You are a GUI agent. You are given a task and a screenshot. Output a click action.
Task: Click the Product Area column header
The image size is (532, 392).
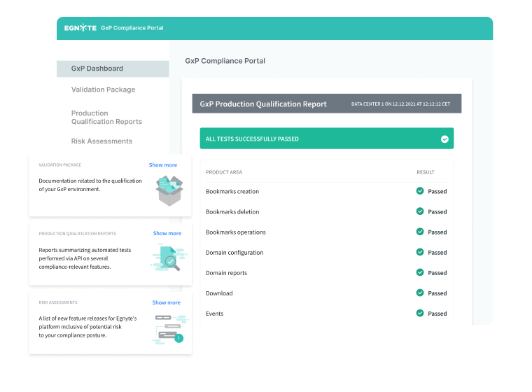224,172
